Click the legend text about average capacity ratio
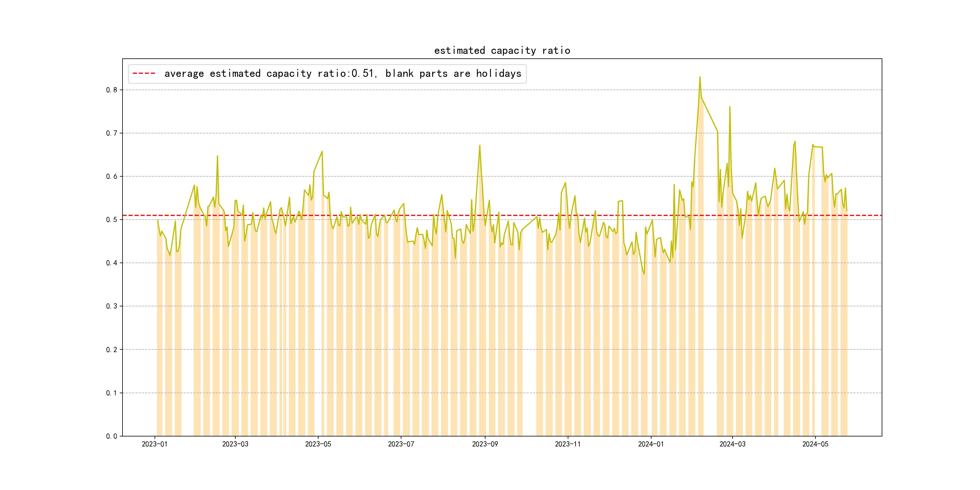This screenshot has height=490, width=980. [x=342, y=73]
